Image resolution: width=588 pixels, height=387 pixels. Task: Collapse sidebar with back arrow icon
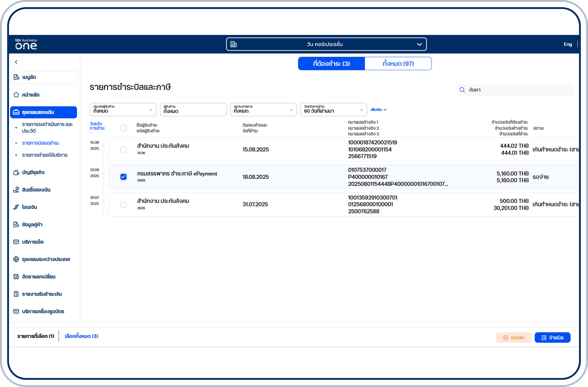(x=16, y=62)
